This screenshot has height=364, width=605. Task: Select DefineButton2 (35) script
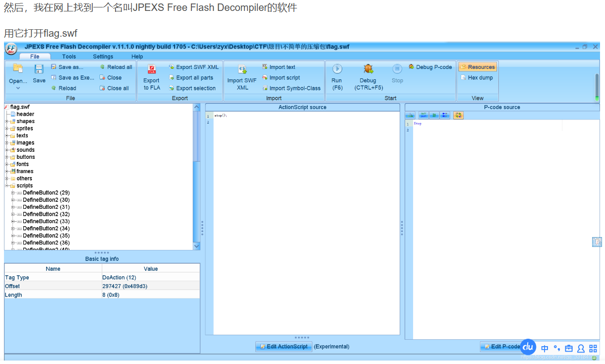(46, 236)
